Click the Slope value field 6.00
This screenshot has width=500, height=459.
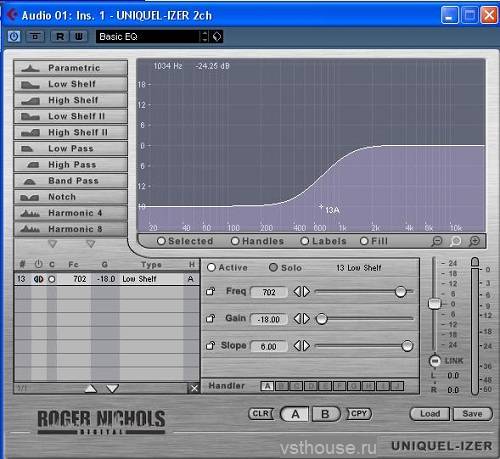click(x=269, y=347)
